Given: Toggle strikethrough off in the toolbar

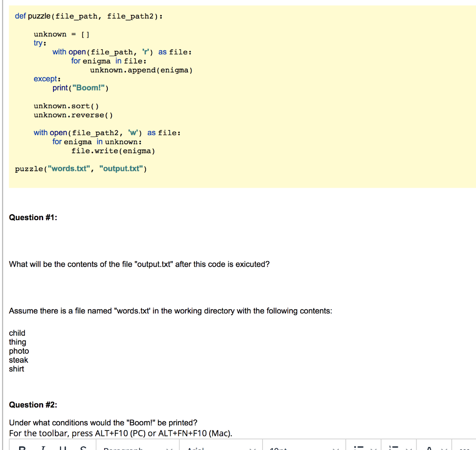Looking at the screenshot, I should point(83,448).
